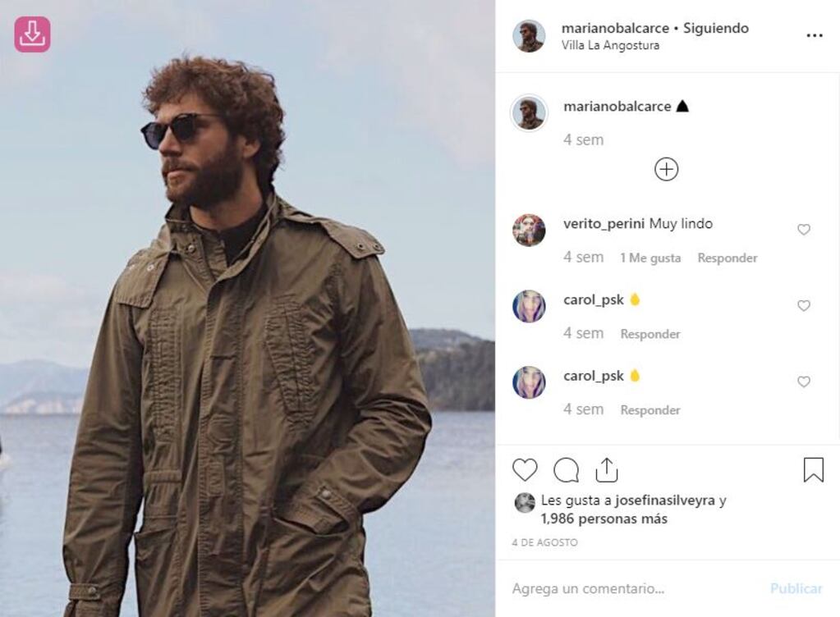This screenshot has height=617, width=840.
Task: Reply to the last carol_psk comment
Action: [x=650, y=410]
